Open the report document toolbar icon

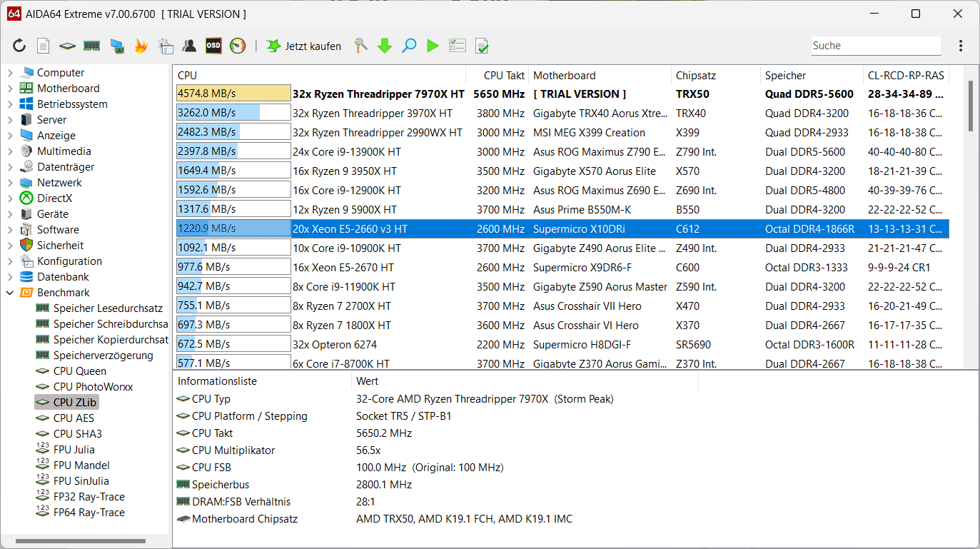44,46
